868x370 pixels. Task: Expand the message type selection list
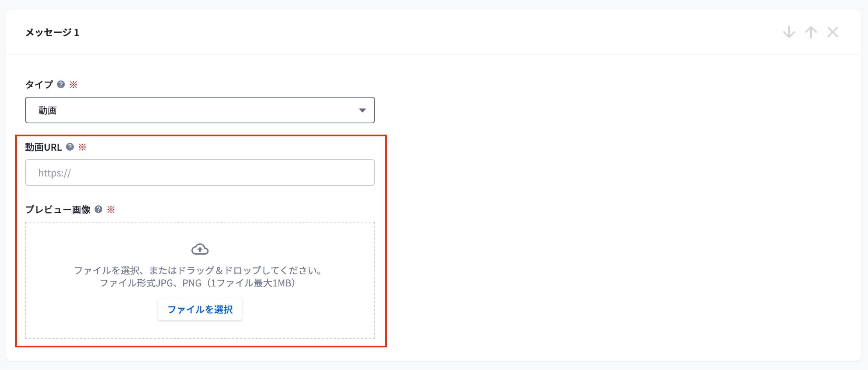(200, 110)
